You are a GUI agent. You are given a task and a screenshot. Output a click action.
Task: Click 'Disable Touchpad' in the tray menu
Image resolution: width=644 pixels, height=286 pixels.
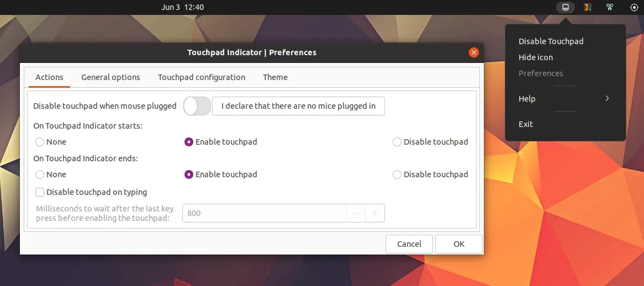pyautogui.click(x=551, y=41)
